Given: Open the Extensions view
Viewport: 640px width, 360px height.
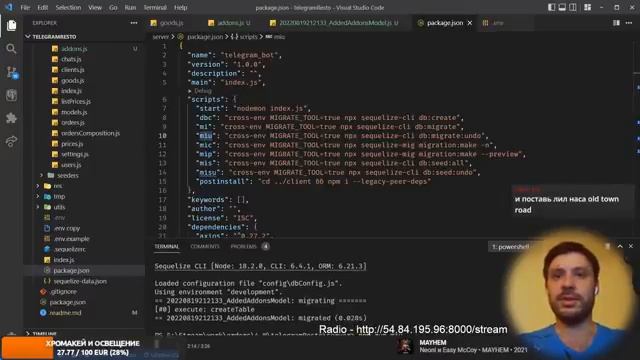Looking at the screenshot, I should click(x=11, y=118).
